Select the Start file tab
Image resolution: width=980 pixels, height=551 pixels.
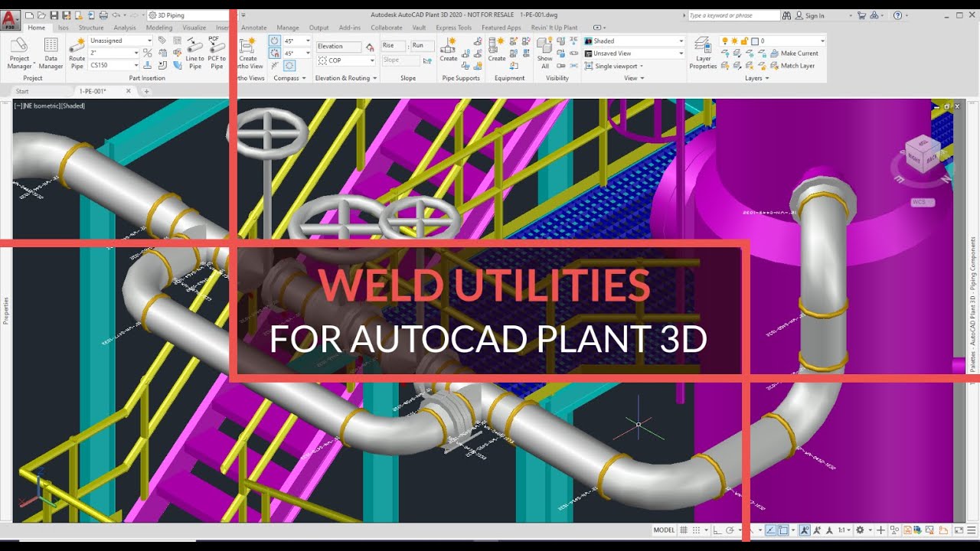[22, 91]
